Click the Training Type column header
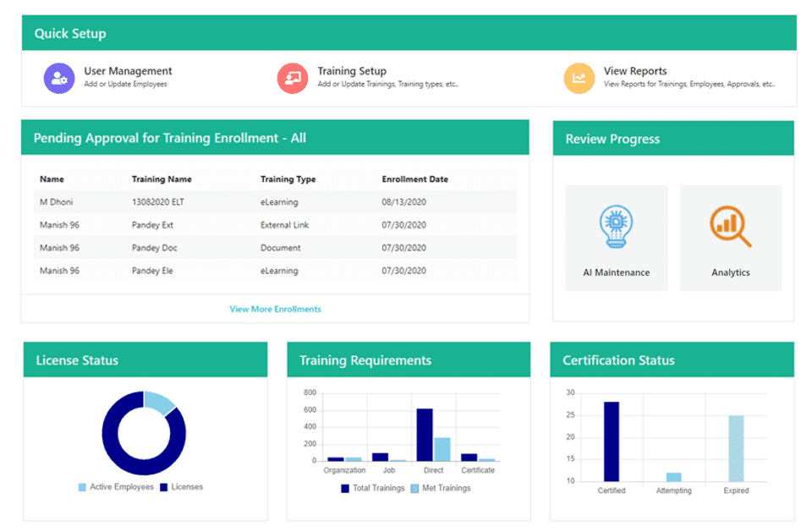812x532 pixels. (288, 179)
